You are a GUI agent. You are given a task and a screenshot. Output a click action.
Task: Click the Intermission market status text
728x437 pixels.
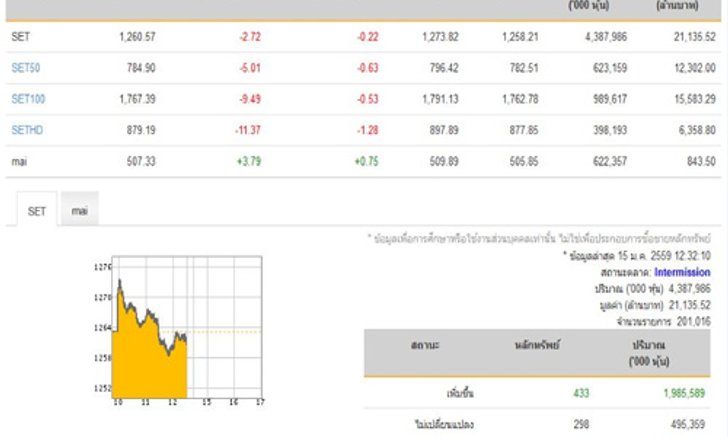coord(682,272)
